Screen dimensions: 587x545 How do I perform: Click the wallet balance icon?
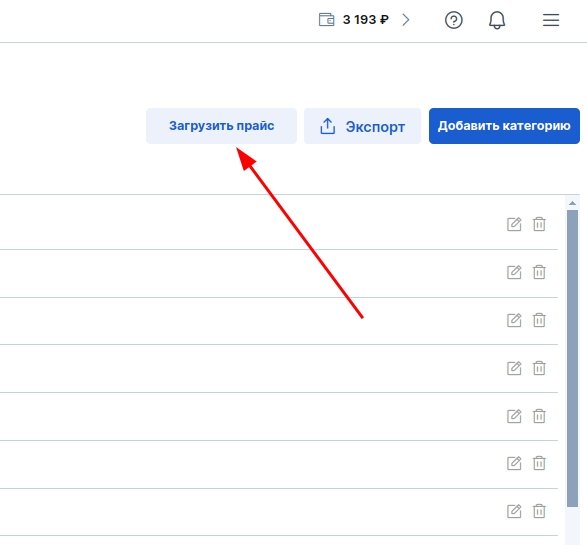click(326, 19)
